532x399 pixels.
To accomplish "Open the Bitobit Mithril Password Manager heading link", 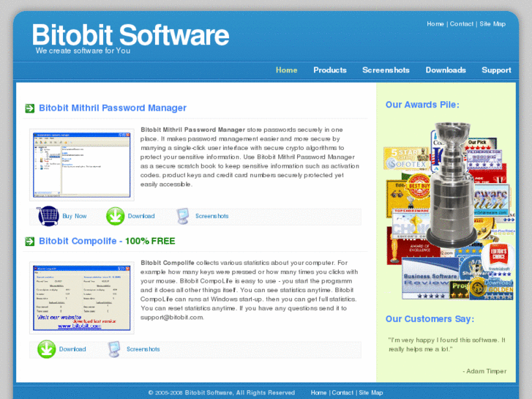I will [113, 108].
